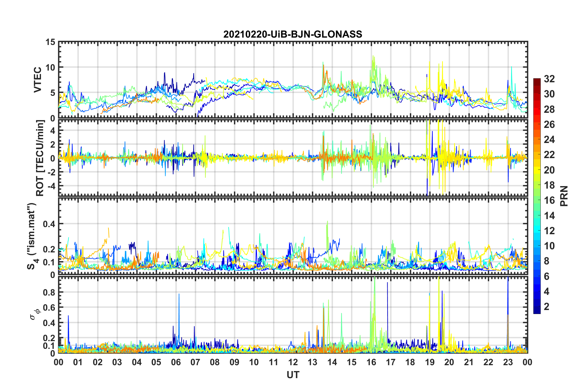Click the PRN colorbar label
Image resolution: width=586 pixels, height=392 pixels.
(x=564, y=196)
